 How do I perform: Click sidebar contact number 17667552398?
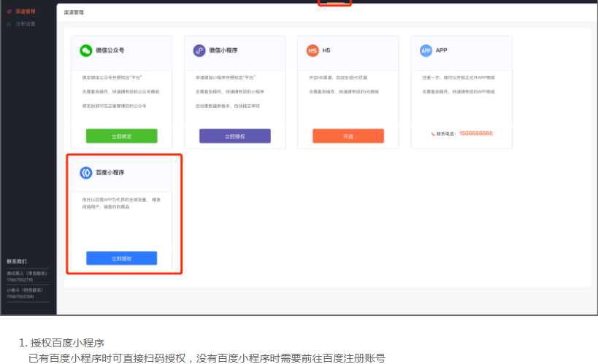pos(20,297)
